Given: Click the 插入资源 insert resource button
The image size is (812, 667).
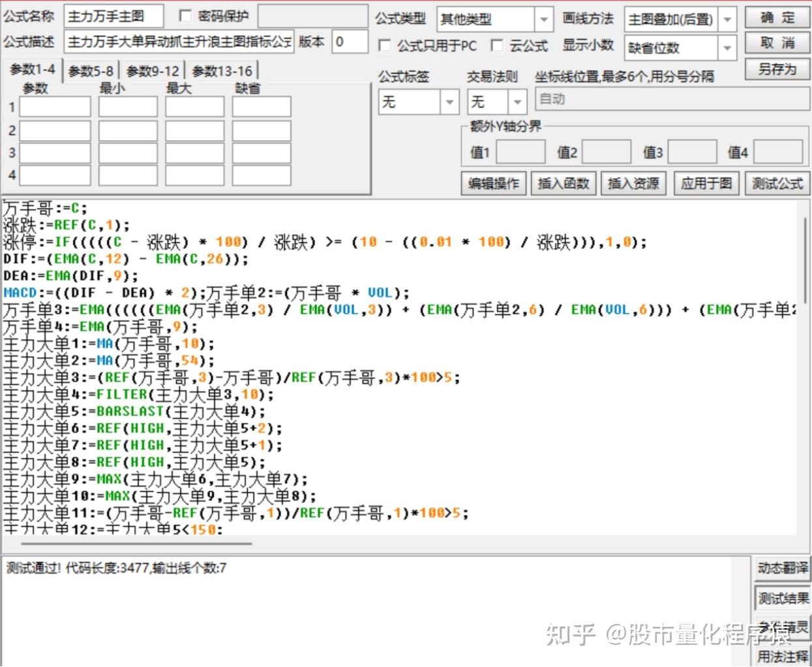Looking at the screenshot, I should click(x=633, y=184).
